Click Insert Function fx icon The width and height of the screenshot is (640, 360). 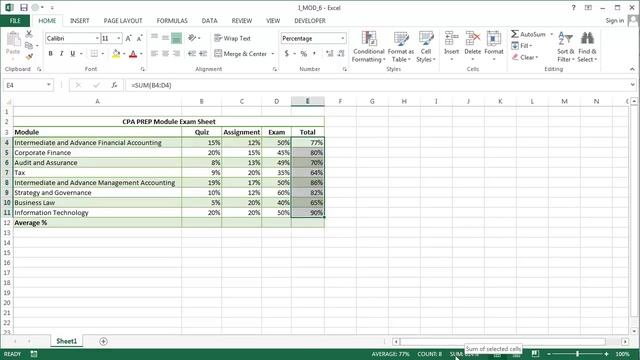(114, 85)
